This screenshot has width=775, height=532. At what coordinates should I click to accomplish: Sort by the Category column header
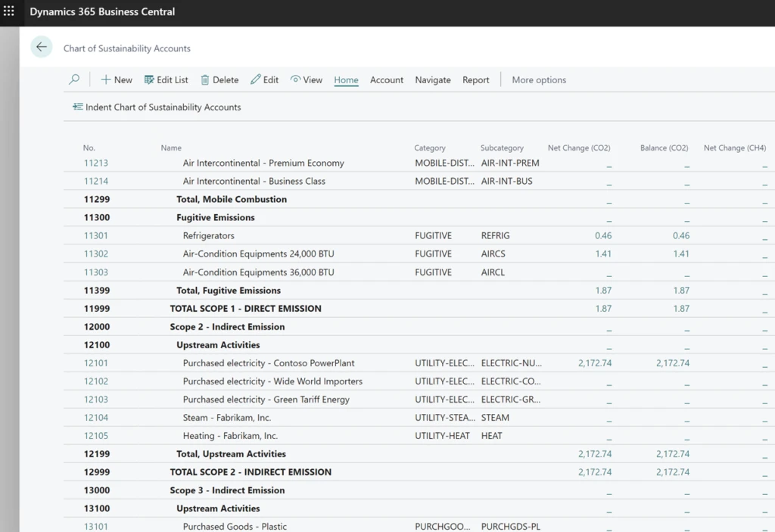[x=430, y=148]
